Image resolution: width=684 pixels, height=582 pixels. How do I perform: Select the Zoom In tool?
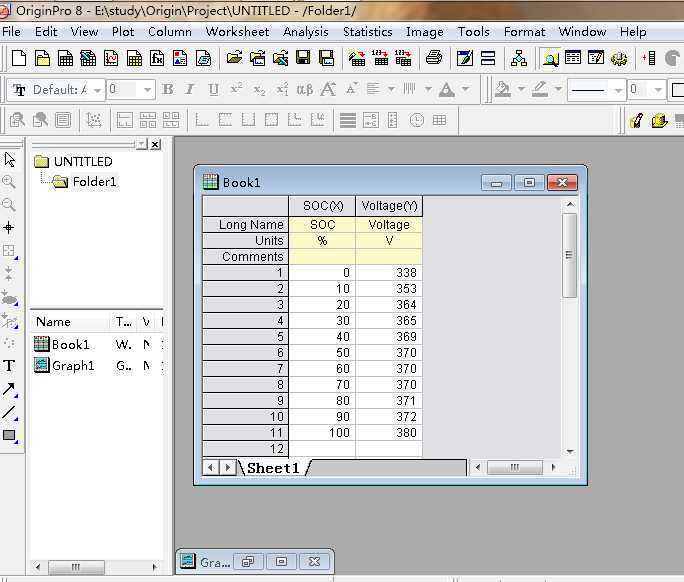coord(9,181)
